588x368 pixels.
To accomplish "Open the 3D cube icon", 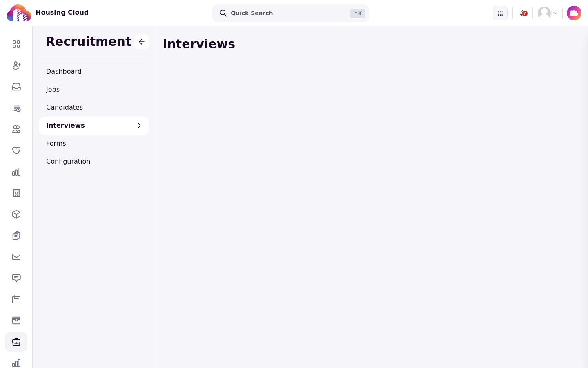I will click(16, 214).
